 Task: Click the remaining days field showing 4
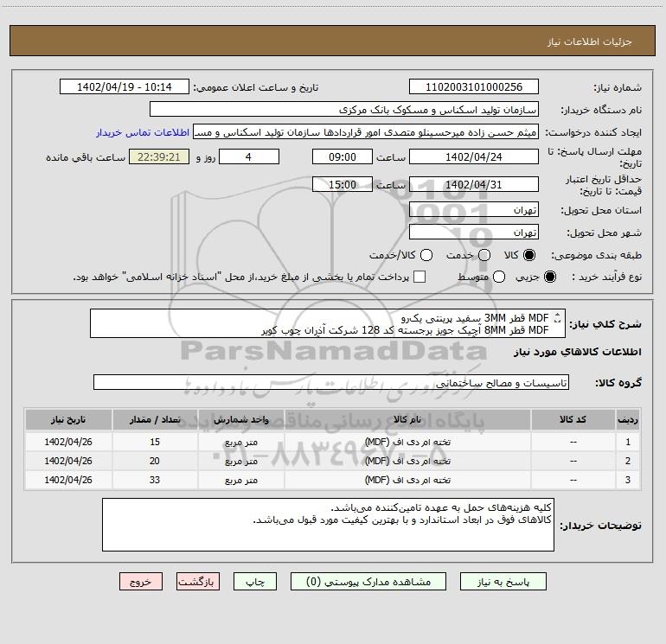[249, 156]
